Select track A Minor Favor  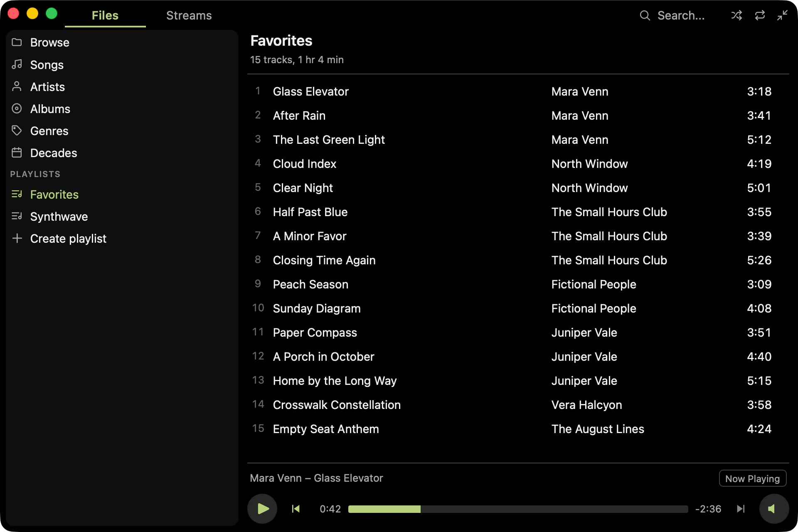pyautogui.click(x=518, y=236)
